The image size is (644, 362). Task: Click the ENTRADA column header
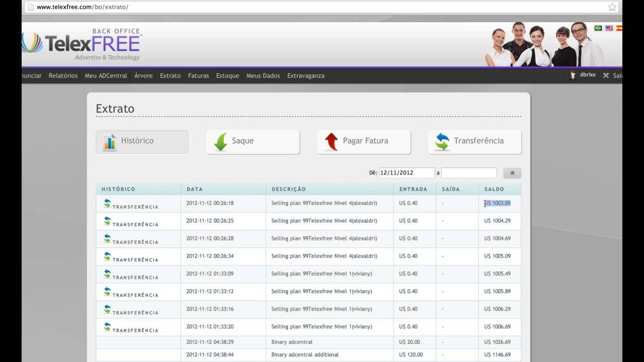413,189
